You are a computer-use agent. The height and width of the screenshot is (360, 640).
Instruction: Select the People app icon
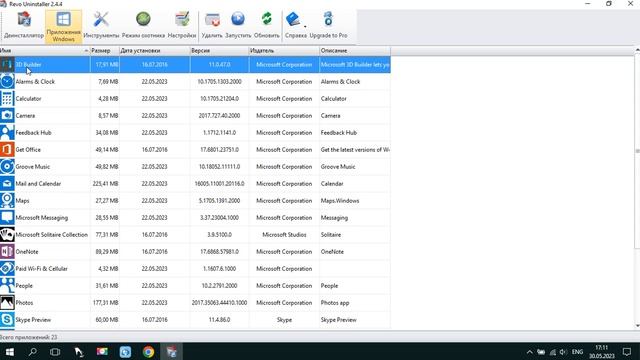tap(7, 286)
